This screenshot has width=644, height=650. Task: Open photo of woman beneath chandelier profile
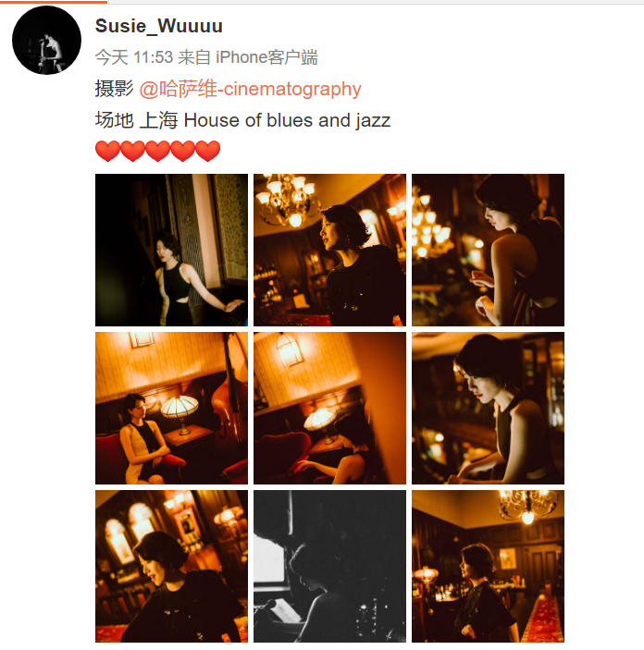coord(330,250)
